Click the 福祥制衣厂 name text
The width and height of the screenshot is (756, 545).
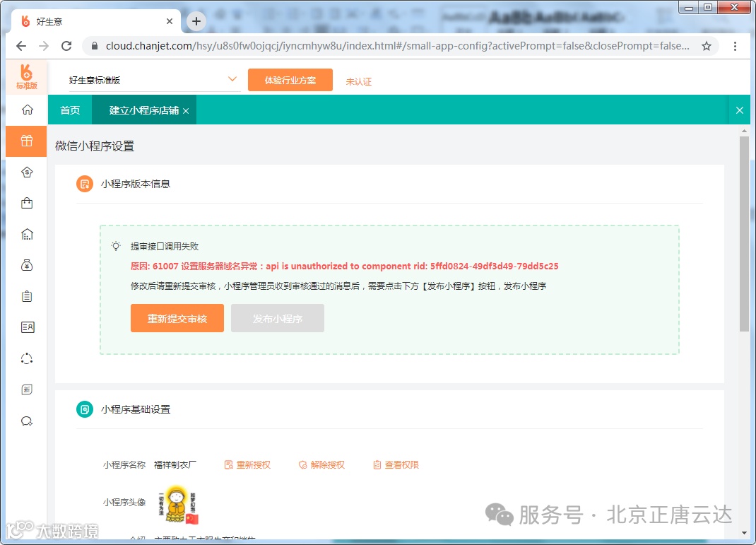point(175,465)
